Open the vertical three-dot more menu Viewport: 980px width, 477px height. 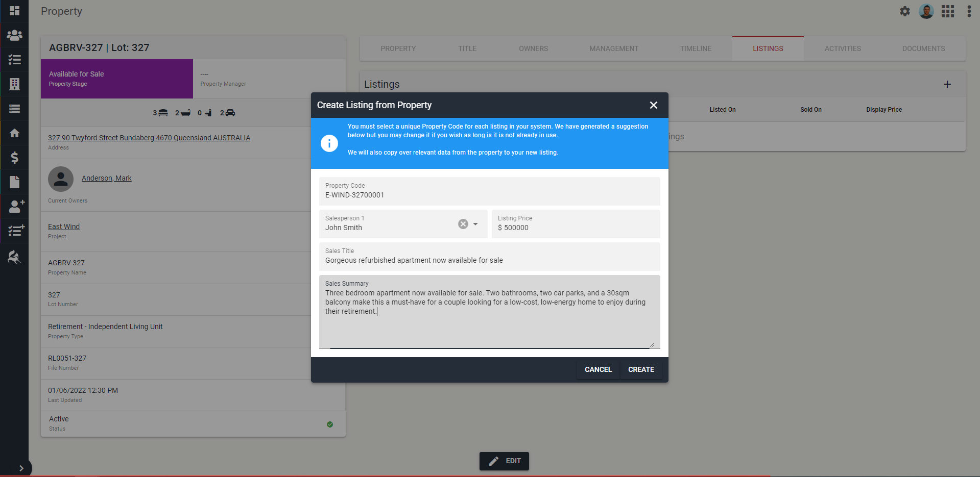click(969, 11)
